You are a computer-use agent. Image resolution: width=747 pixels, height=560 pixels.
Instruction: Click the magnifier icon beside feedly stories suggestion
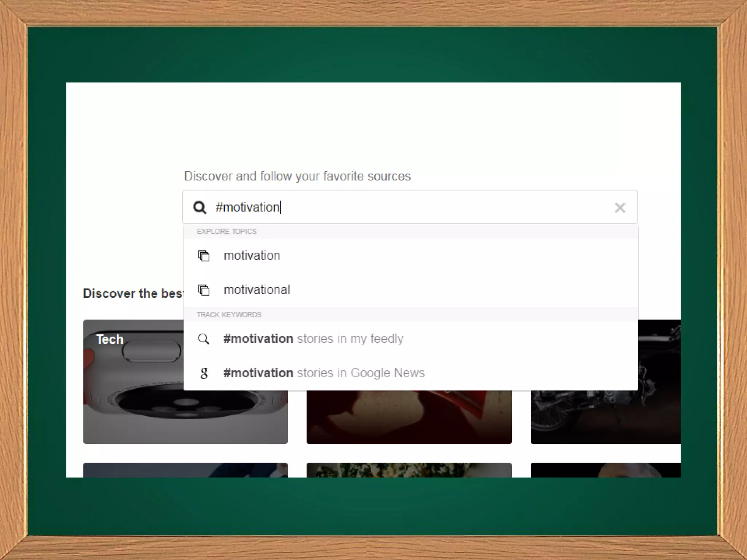coord(204,339)
